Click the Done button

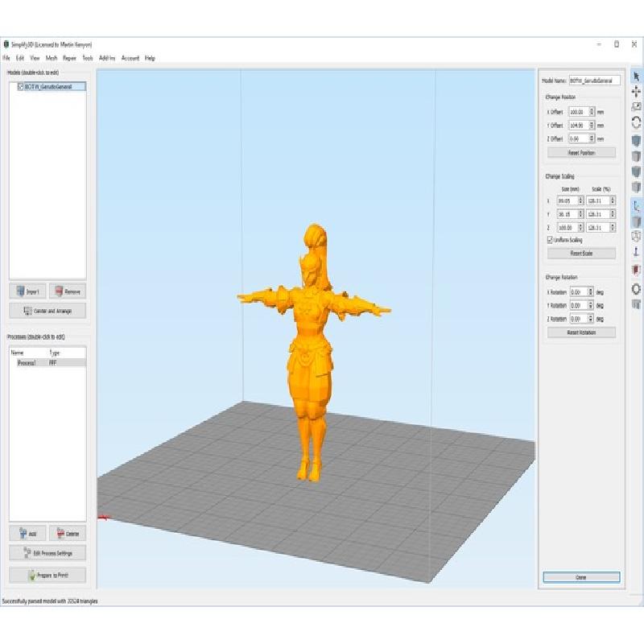click(x=581, y=577)
